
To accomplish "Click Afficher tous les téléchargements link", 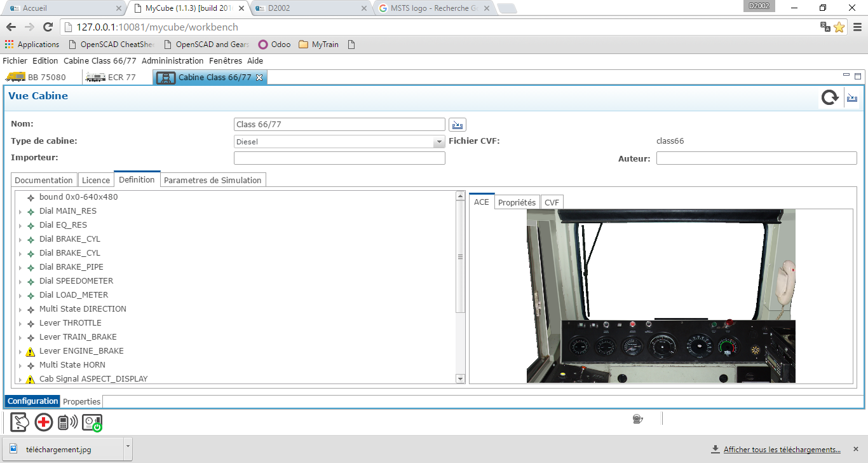I will tap(782, 450).
